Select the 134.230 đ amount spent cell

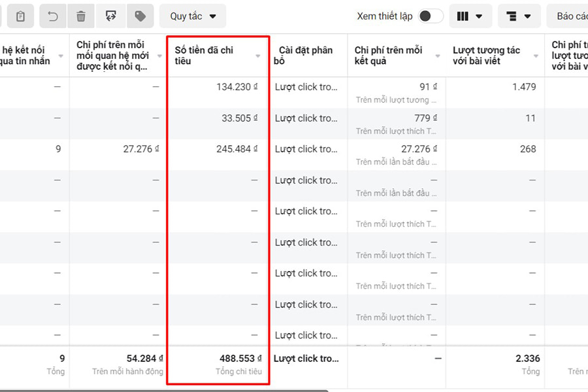tap(234, 87)
